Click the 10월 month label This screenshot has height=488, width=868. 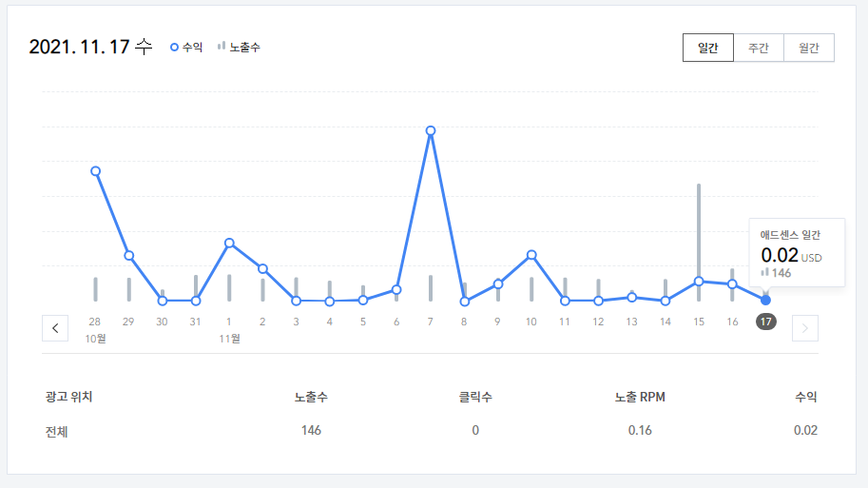[95, 339]
